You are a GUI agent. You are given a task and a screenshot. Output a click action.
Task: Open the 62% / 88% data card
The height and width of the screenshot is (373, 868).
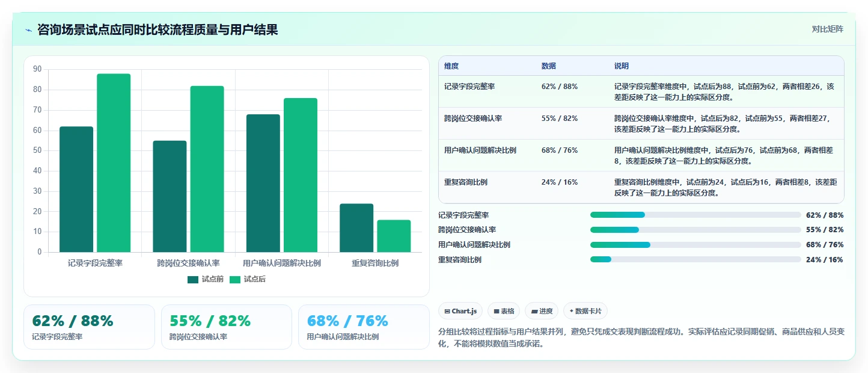click(90, 327)
